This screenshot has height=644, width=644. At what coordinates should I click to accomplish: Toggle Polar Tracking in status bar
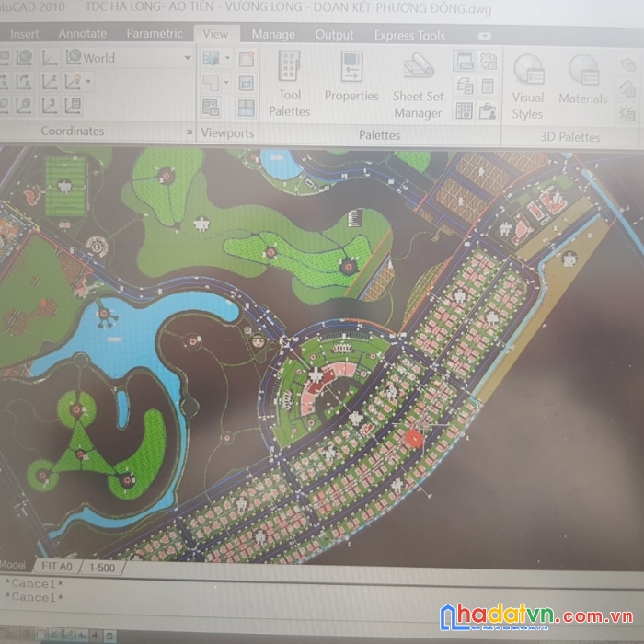click(x=54, y=636)
